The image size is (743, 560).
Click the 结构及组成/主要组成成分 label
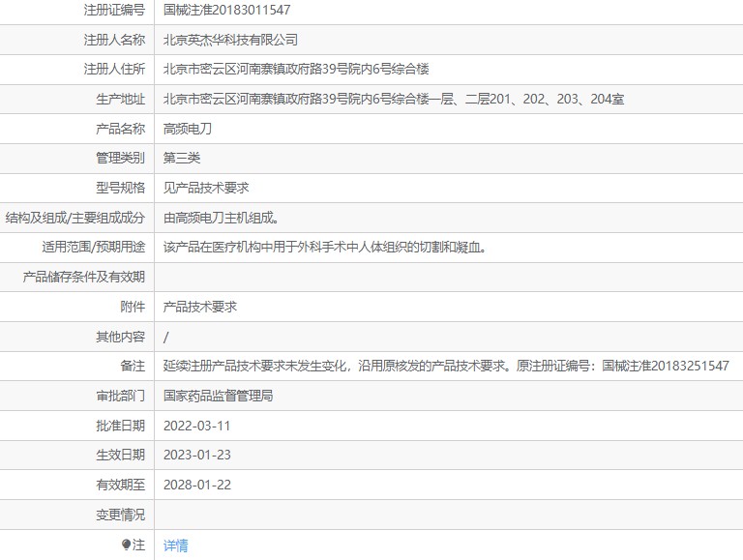pos(75,218)
